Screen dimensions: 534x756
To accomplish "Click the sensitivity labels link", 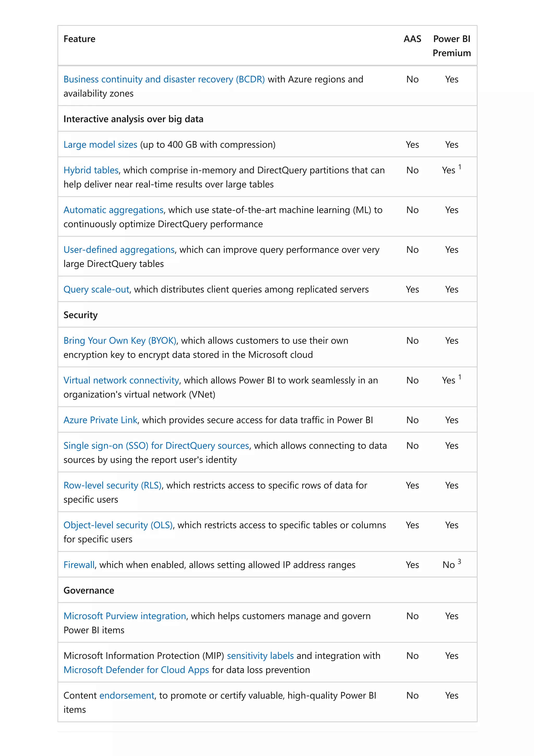I will click(260, 656).
